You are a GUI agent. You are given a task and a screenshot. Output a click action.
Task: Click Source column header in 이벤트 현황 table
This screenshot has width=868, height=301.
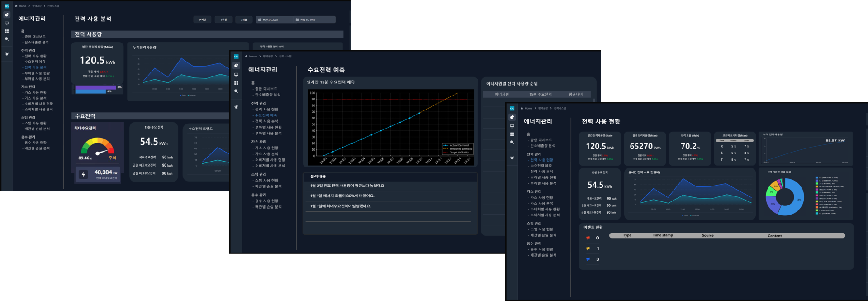(x=708, y=235)
